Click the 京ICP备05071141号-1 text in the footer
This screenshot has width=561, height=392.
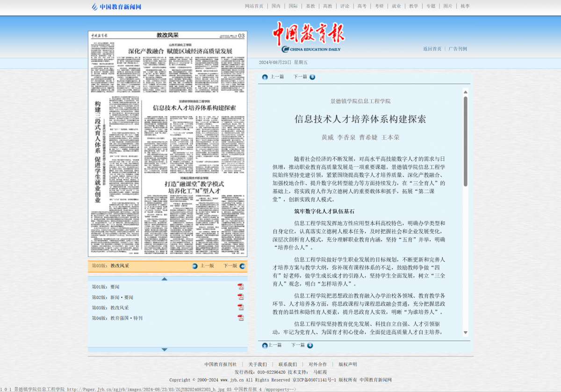point(314,380)
